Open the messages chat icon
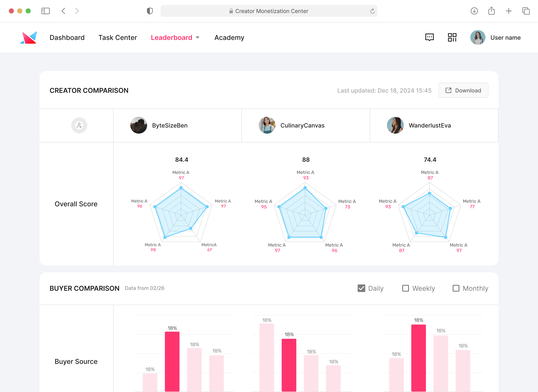This screenshot has width=538, height=392. [x=429, y=37]
